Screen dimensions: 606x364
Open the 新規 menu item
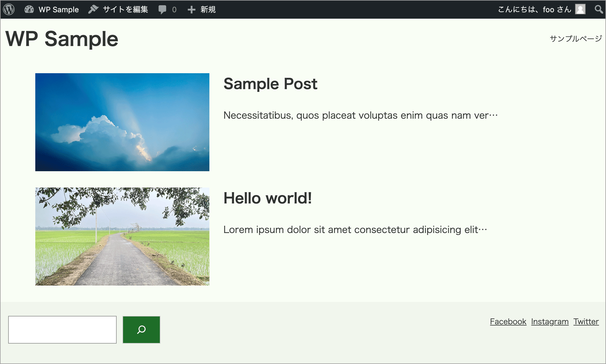click(x=208, y=10)
